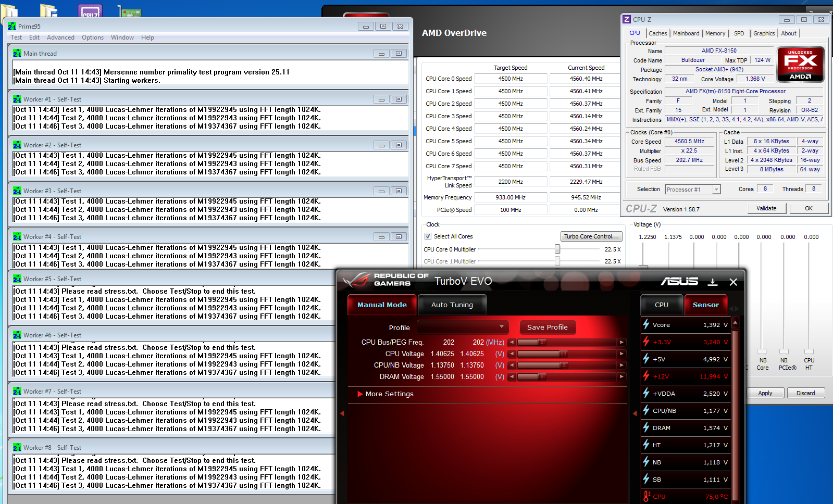Restore the Worker #3 Self-Test window
The height and width of the screenshot is (504, 833).
pos(399,191)
